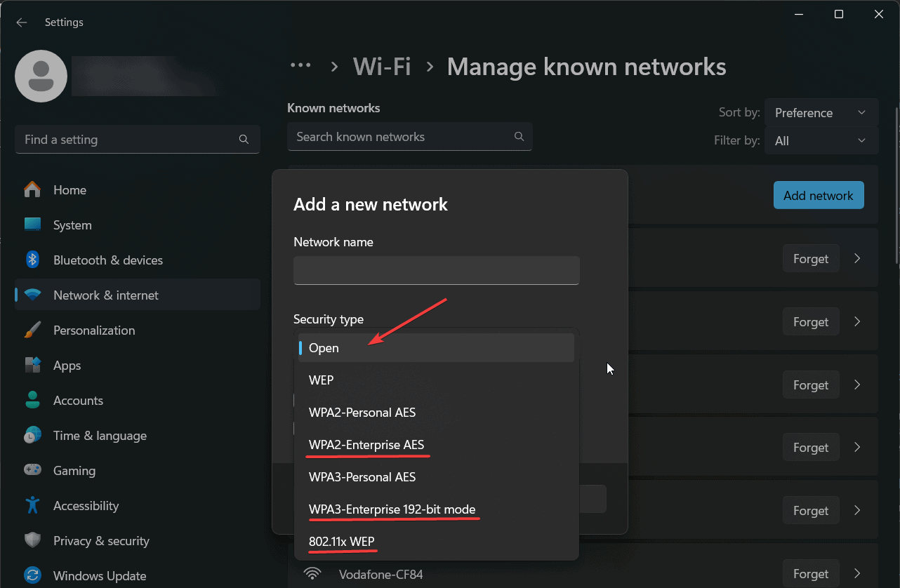Select the Open security type
The width and height of the screenshot is (900, 588).
click(437, 348)
